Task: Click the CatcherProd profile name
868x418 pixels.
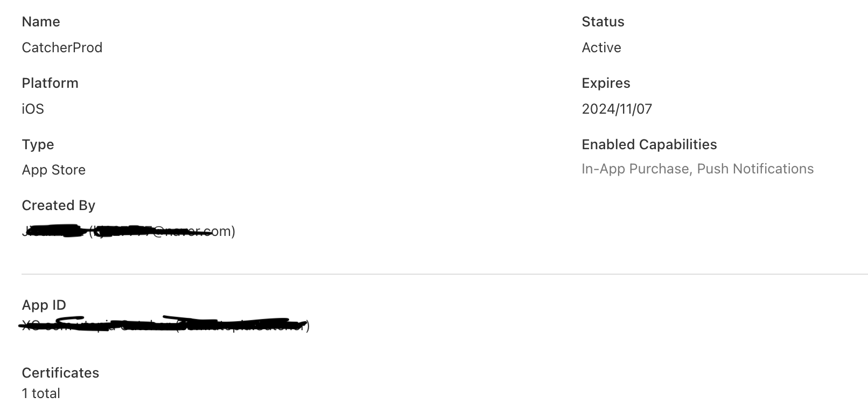Action: click(x=62, y=47)
